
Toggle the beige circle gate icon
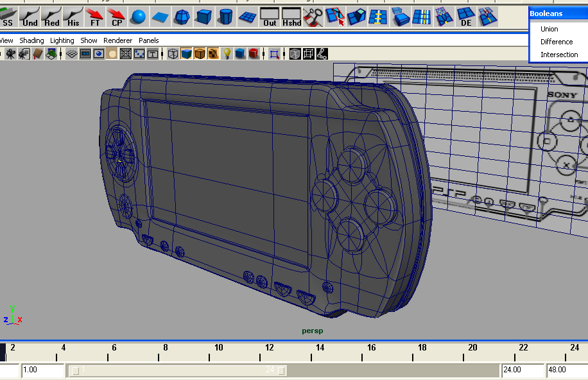click(112, 54)
